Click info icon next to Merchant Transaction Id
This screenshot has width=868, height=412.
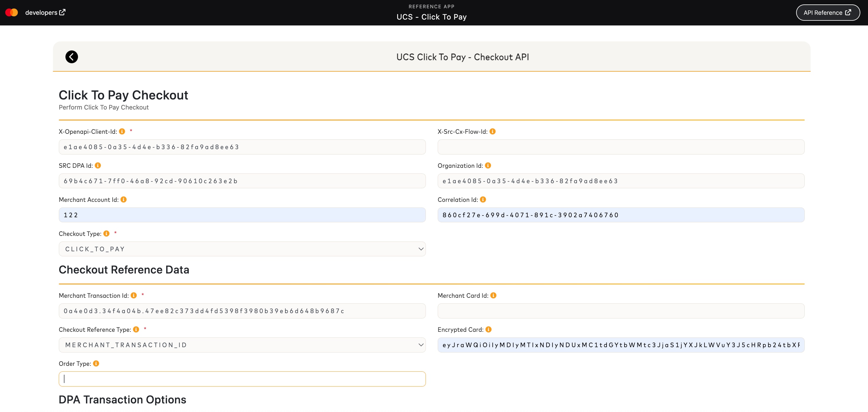[x=134, y=295]
